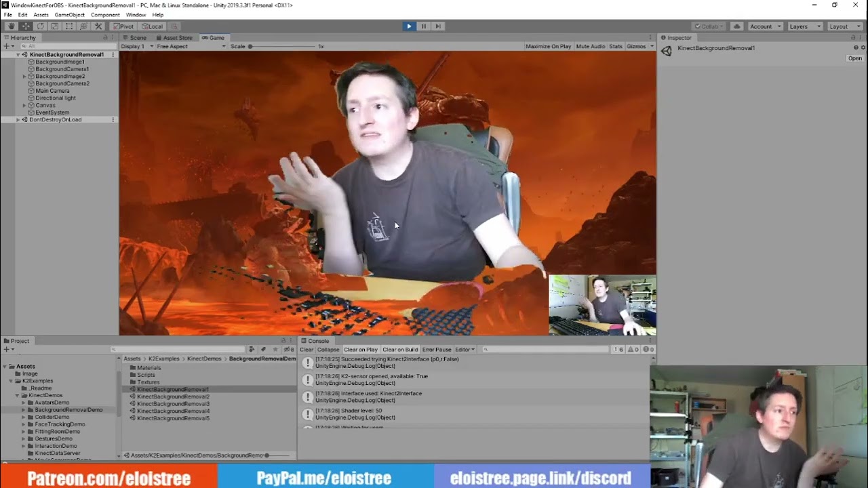
Task: Open the Component menu
Action: 105,15
